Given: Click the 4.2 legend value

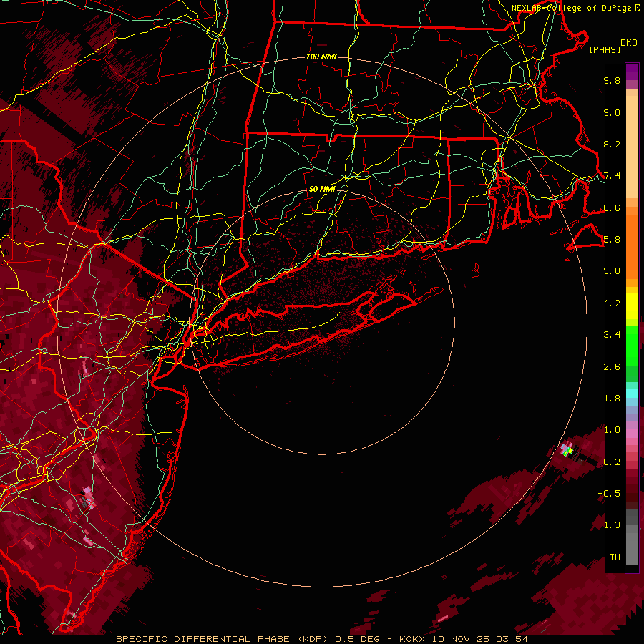Looking at the screenshot, I should (612, 303).
